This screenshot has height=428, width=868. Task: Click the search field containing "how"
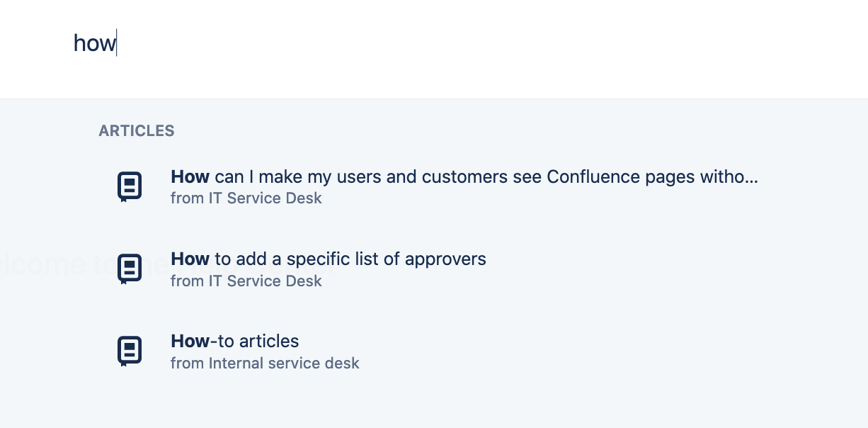point(434,44)
